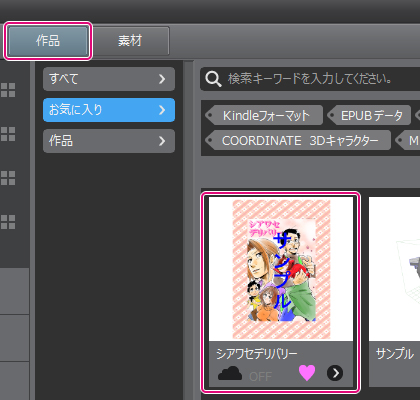This screenshot has width=420, height=400.
Task: Select the 作品 category in sidebar
Action: click(109, 141)
